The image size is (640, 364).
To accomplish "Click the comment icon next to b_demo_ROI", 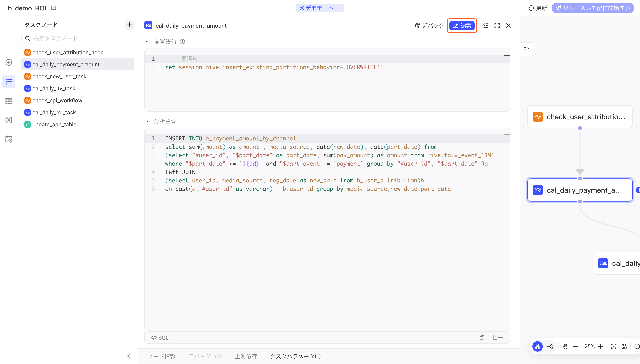I will (x=54, y=8).
